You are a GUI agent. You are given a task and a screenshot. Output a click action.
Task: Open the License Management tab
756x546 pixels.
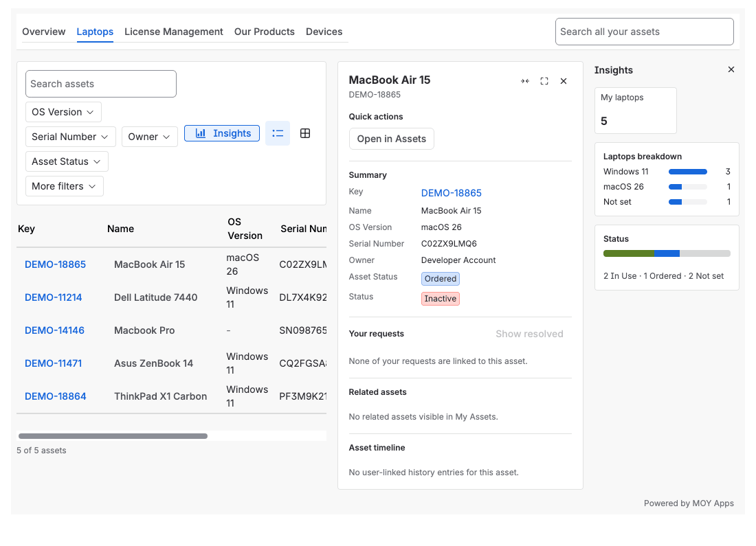click(x=174, y=32)
